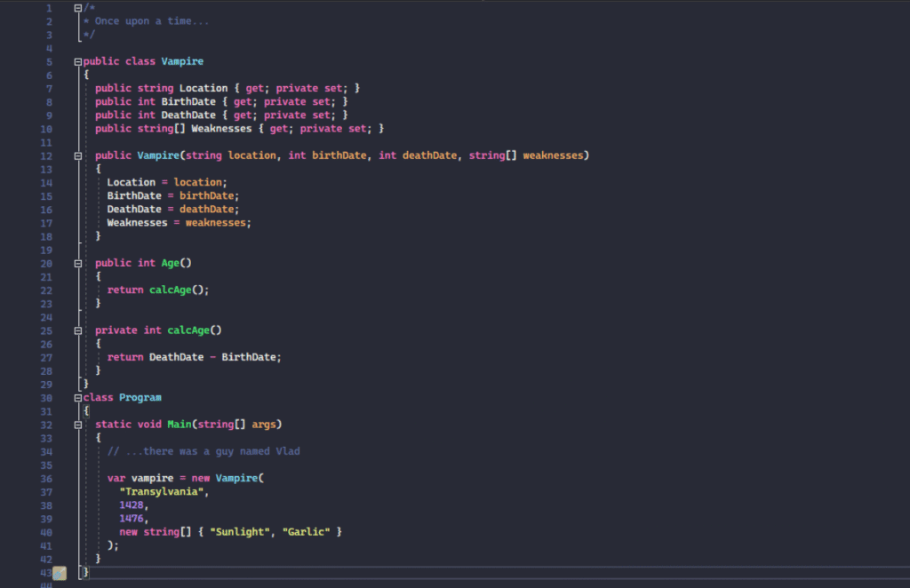The image size is (910, 588).
Task: Click line number 35 in the gutter
Action: (x=46, y=465)
